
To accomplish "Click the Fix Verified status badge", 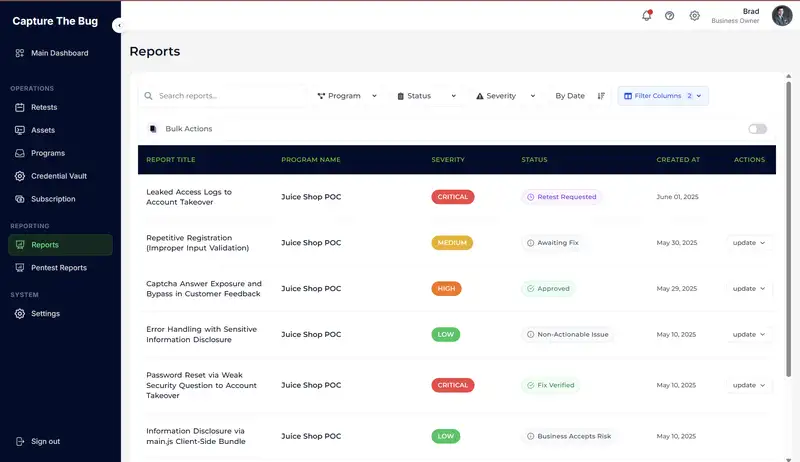I will click(x=551, y=386).
